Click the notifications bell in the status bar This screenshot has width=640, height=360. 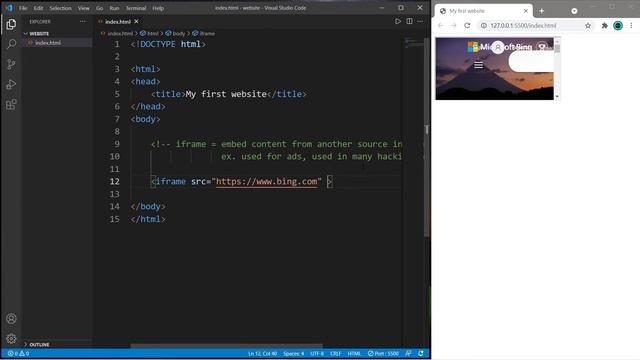point(421,353)
